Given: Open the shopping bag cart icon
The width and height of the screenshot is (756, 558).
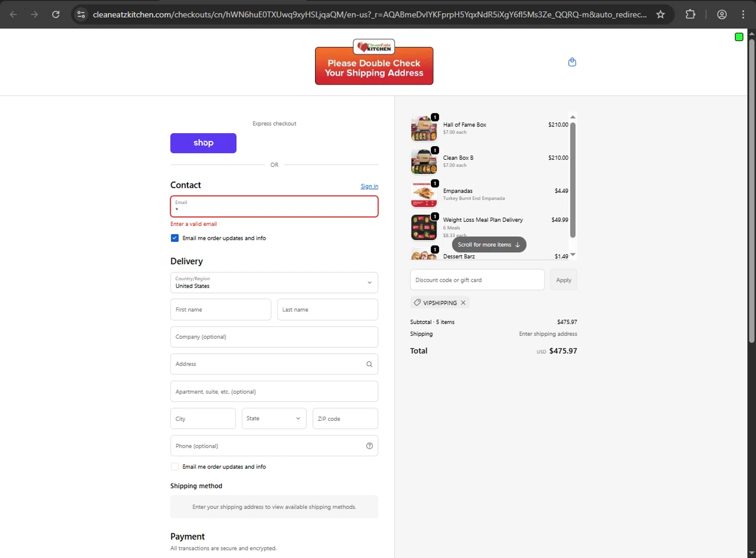Looking at the screenshot, I should (572, 62).
